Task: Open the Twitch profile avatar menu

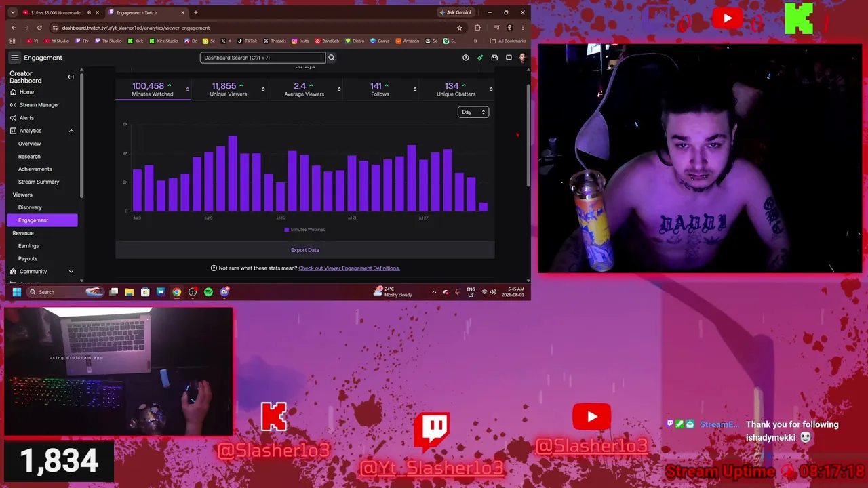Action: click(x=522, y=58)
